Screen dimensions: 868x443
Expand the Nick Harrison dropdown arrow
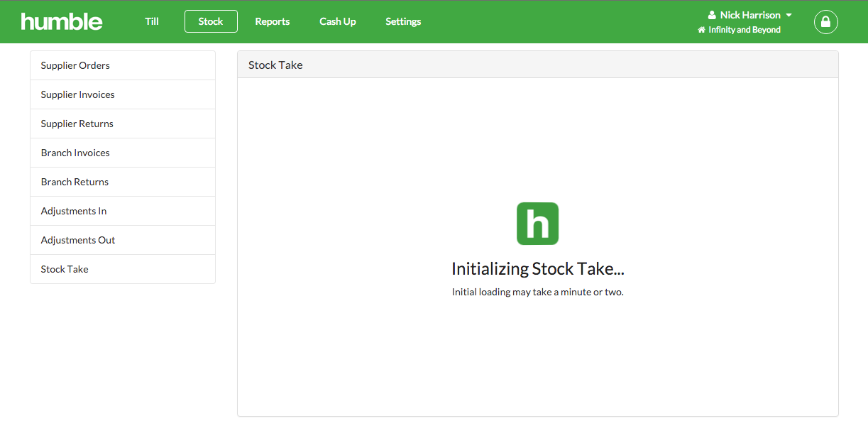tap(789, 15)
